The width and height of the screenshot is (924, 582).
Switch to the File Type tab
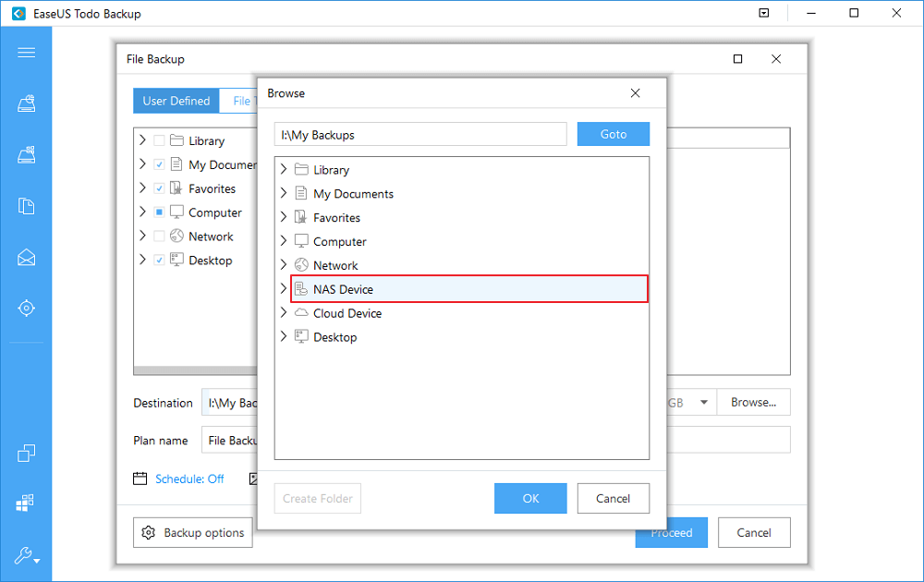(238, 101)
